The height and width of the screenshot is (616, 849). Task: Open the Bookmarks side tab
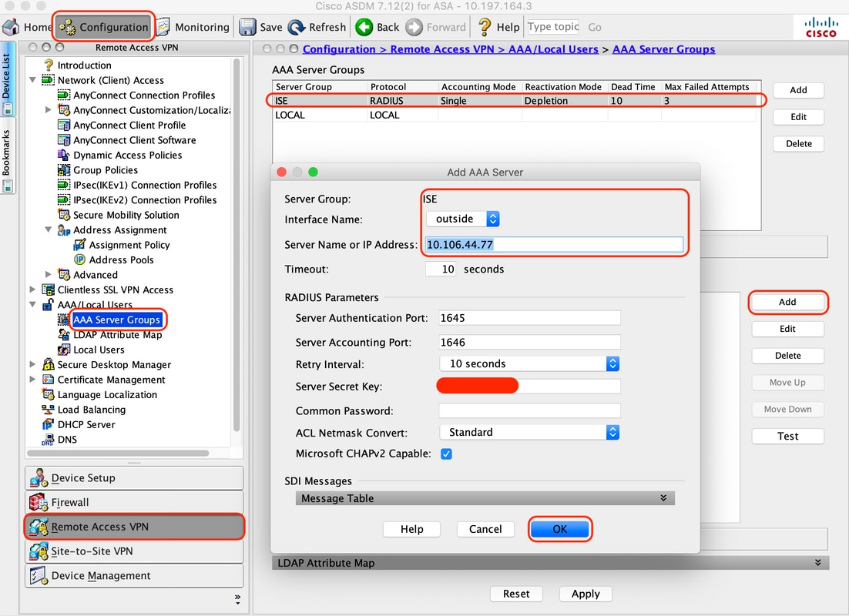pos(7,156)
